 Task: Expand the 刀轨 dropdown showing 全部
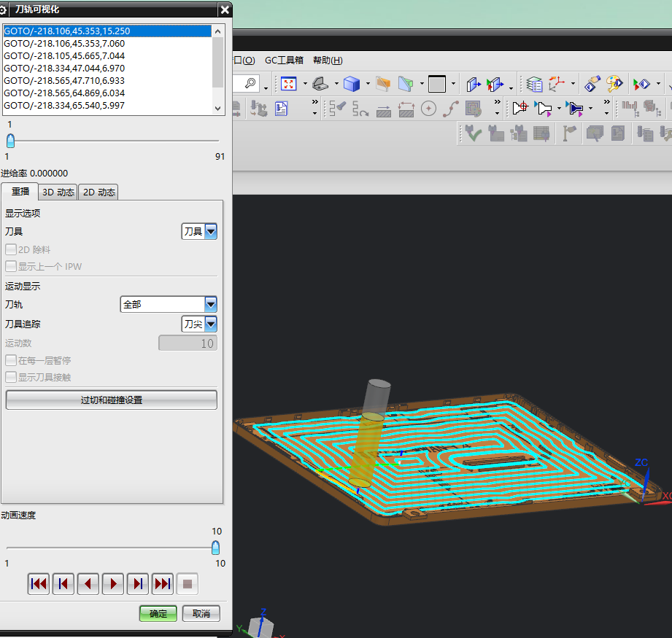click(211, 304)
